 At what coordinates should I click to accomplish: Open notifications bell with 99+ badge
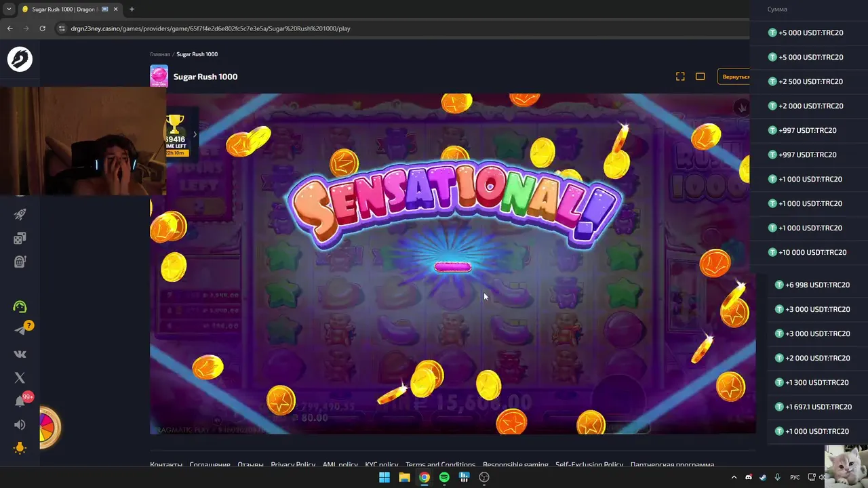click(20, 401)
